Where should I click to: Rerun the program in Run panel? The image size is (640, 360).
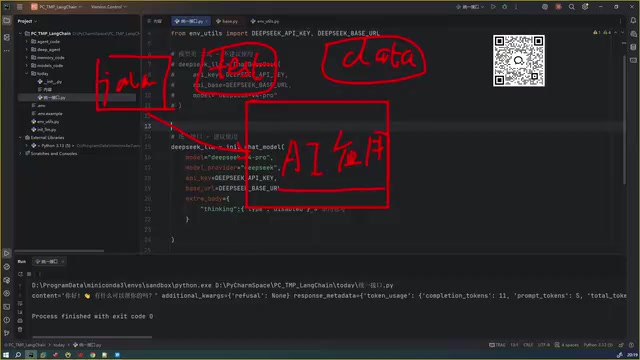(x=20, y=274)
